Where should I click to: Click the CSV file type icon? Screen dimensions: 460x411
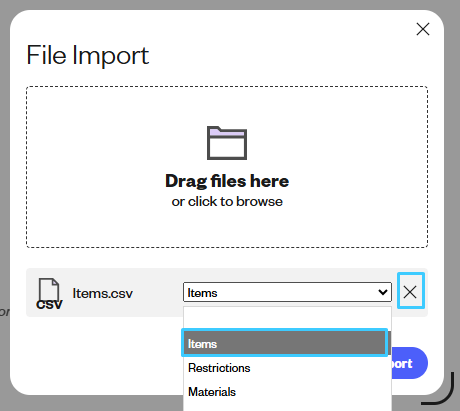tap(49, 294)
